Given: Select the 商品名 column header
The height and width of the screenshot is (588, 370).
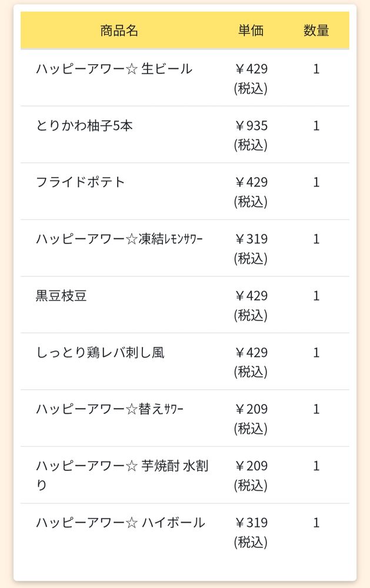Looking at the screenshot, I should pyautogui.click(x=119, y=31).
